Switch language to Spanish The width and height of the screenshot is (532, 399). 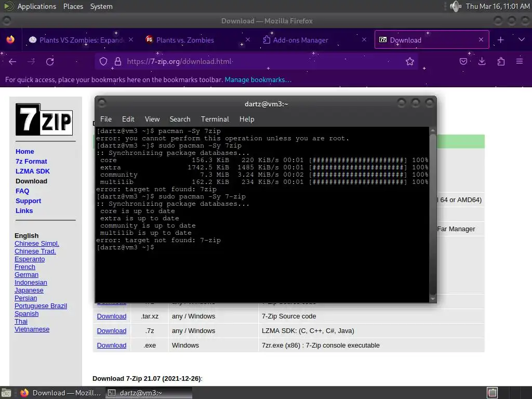tap(26, 313)
